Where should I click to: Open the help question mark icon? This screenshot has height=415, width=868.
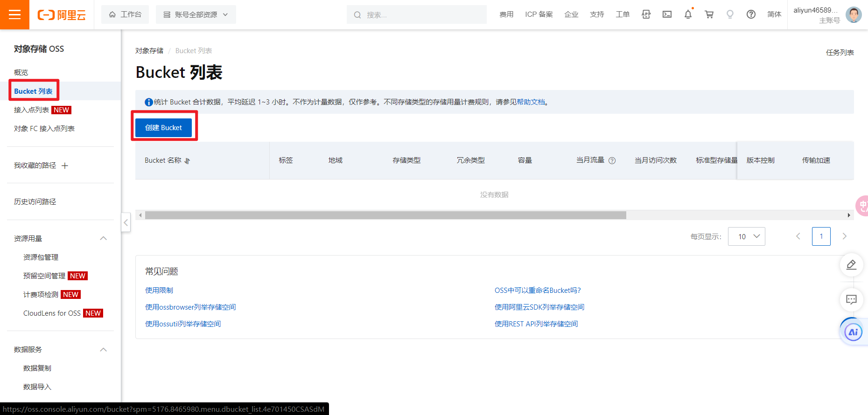click(x=751, y=14)
